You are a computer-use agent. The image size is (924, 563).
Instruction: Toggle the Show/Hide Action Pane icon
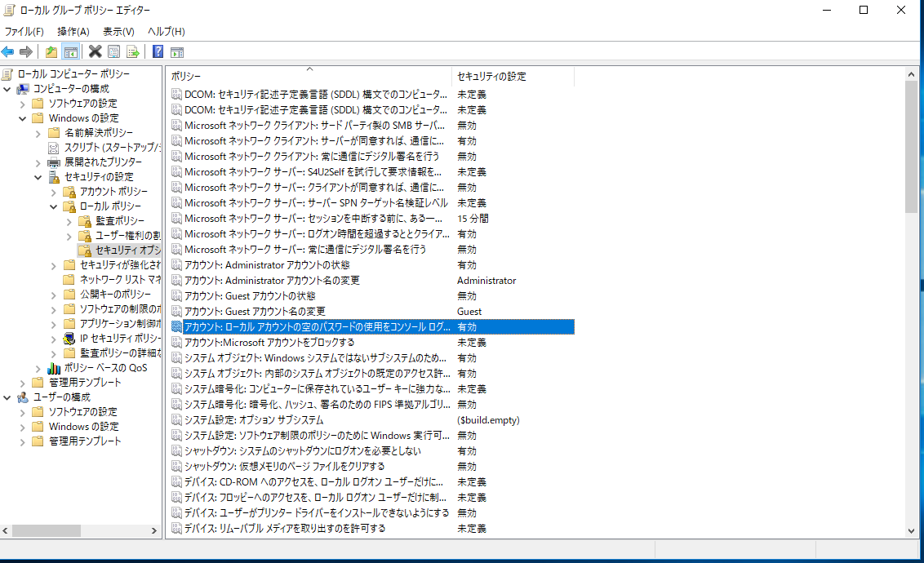tap(176, 52)
